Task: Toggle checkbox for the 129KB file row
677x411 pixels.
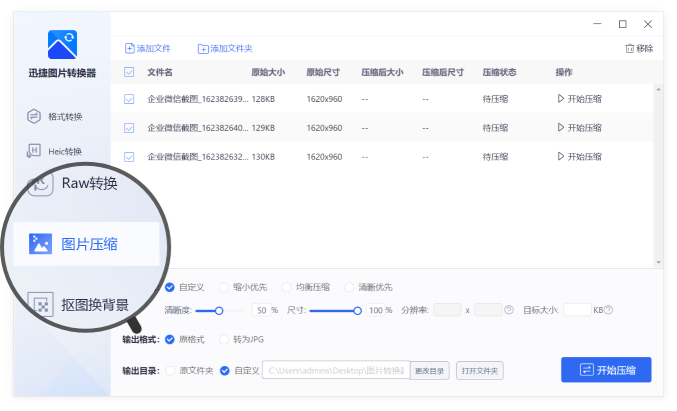Action: (129, 128)
